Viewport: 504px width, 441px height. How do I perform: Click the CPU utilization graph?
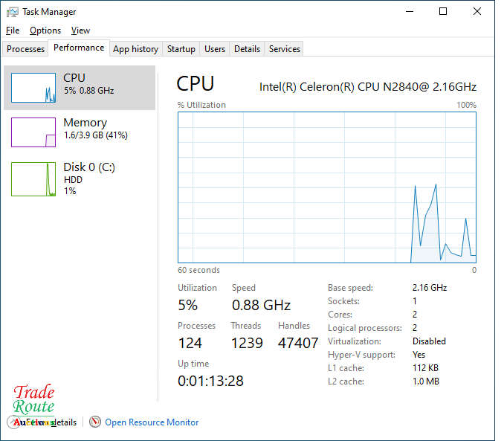coord(327,187)
